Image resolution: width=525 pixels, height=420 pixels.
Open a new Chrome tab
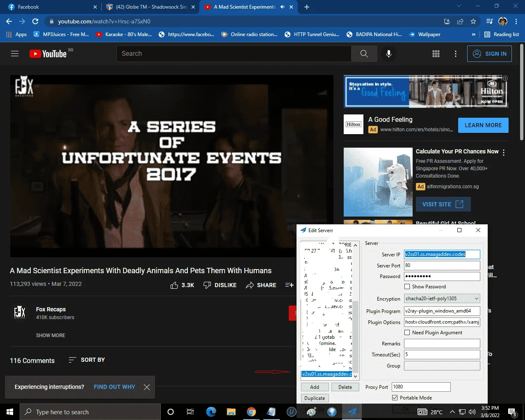click(x=307, y=7)
